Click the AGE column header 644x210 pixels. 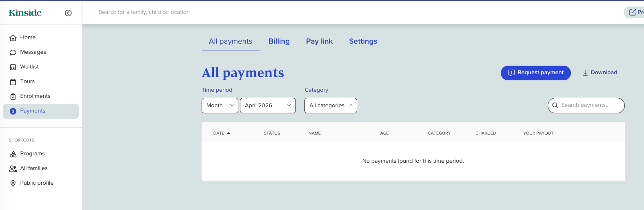[x=384, y=133]
